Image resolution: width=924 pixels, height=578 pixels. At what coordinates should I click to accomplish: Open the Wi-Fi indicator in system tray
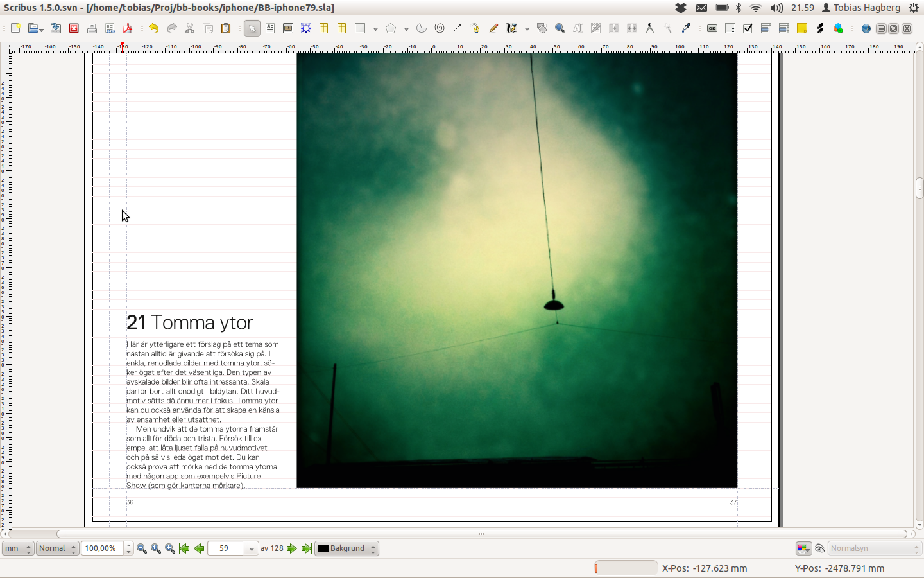point(756,8)
